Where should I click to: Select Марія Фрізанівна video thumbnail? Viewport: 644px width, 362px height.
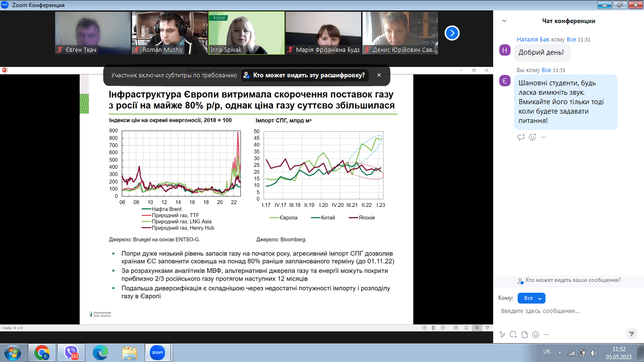click(323, 33)
